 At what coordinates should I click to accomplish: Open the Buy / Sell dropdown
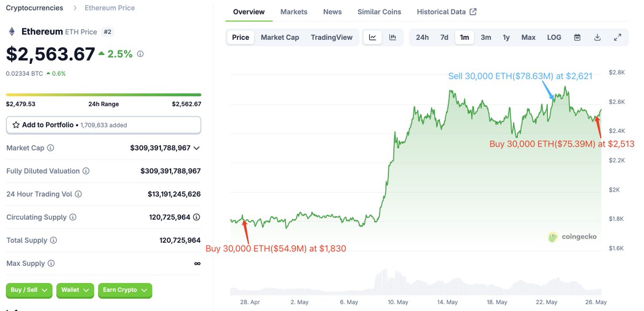pos(29,290)
